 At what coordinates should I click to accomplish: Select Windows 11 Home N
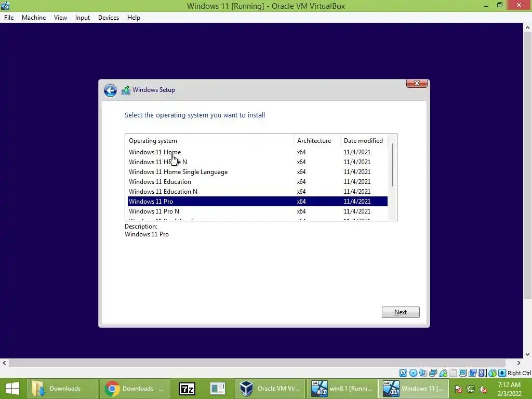click(x=258, y=162)
